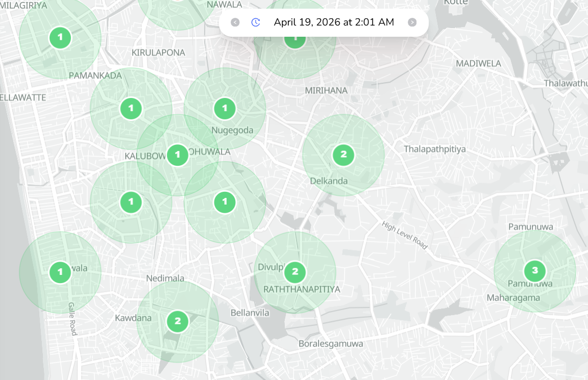
Task: Select marker 1 below Pamankada label
Action: pos(131,109)
